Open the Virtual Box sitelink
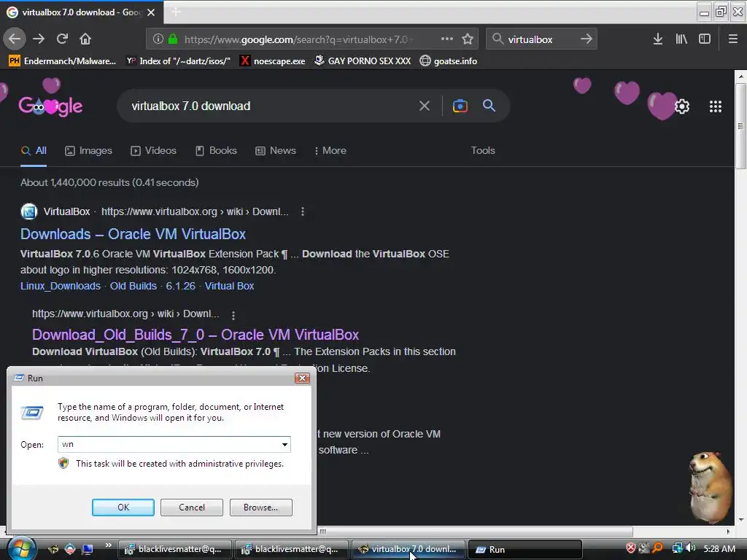747x560 pixels. click(x=229, y=286)
